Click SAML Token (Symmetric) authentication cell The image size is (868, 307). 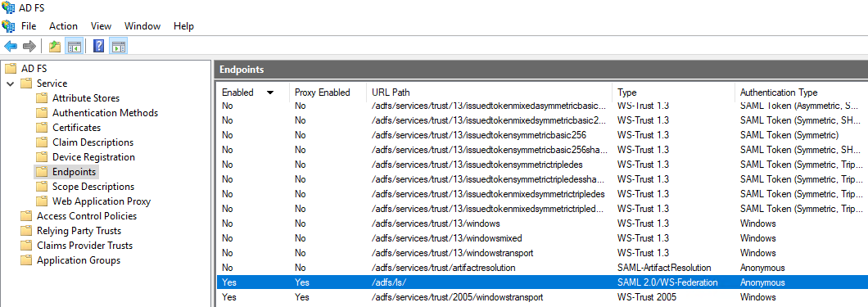tap(789, 135)
